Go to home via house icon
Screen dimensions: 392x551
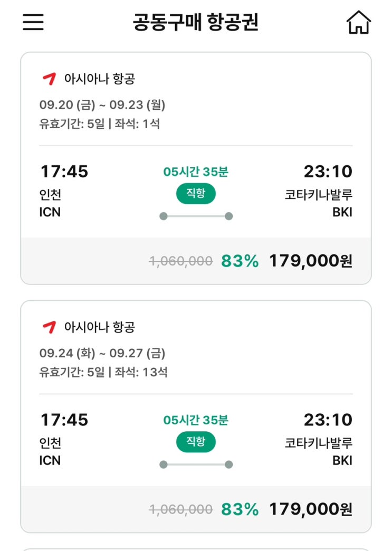(358, 23)
